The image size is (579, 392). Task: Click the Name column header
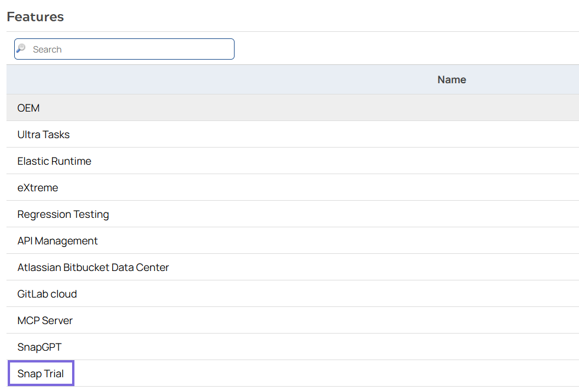[451, 80]
